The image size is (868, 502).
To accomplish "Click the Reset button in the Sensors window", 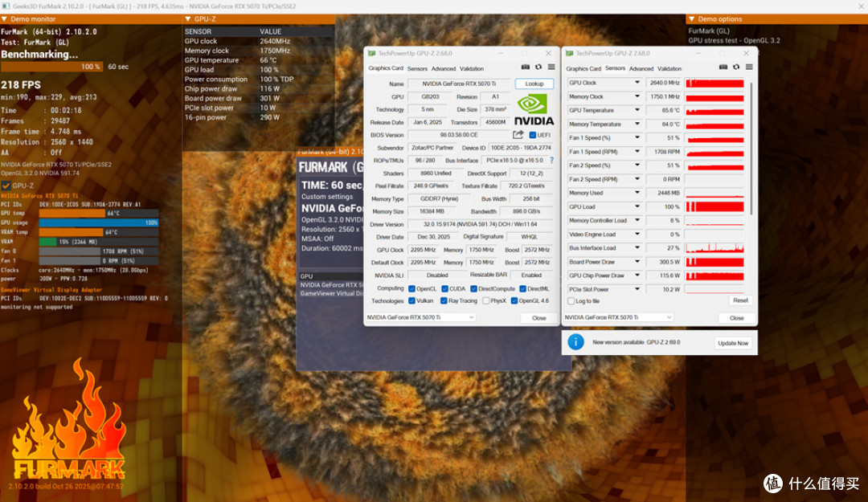I will tap(740, 300).
